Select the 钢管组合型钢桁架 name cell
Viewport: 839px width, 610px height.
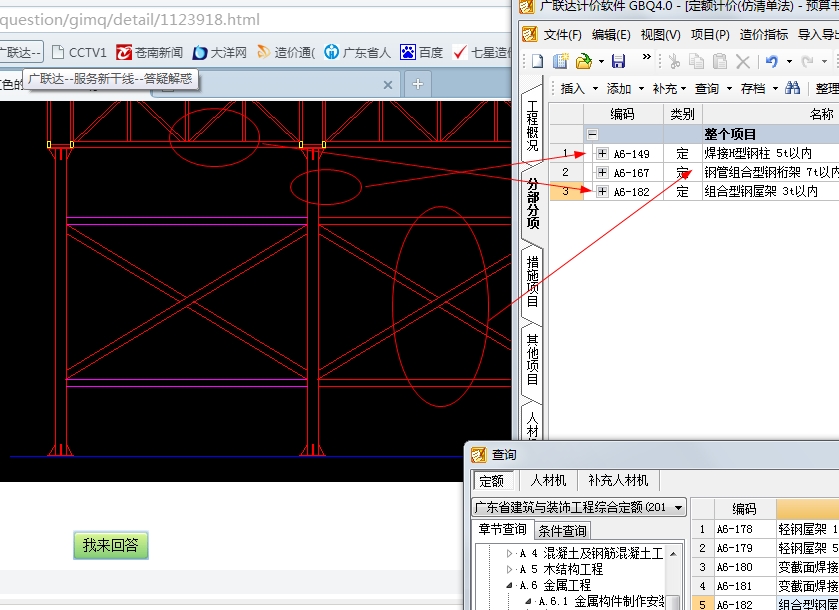[x=771, y=172]
